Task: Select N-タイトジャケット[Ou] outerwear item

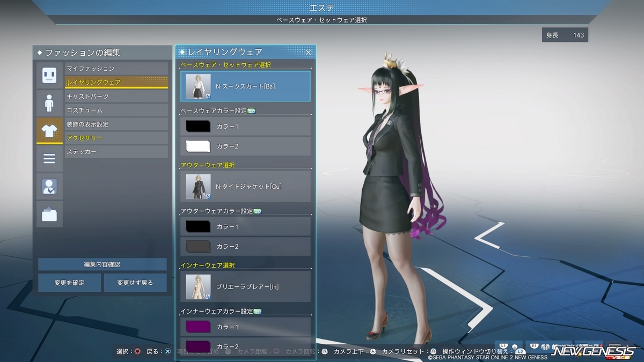Action: tap(245, 186)
